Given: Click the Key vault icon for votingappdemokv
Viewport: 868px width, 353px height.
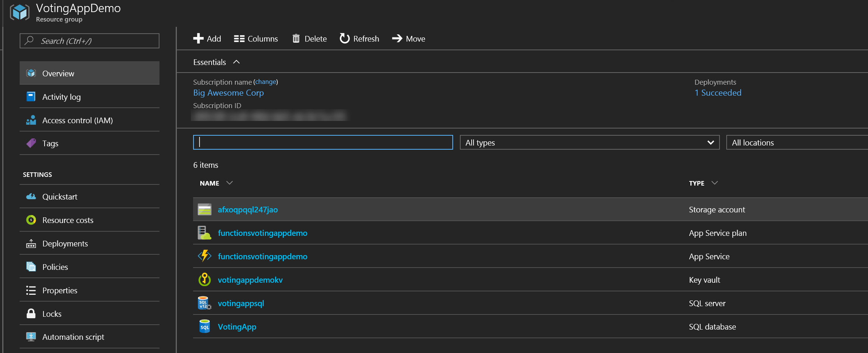Looking at the screenshot, I should pos(204,280).
